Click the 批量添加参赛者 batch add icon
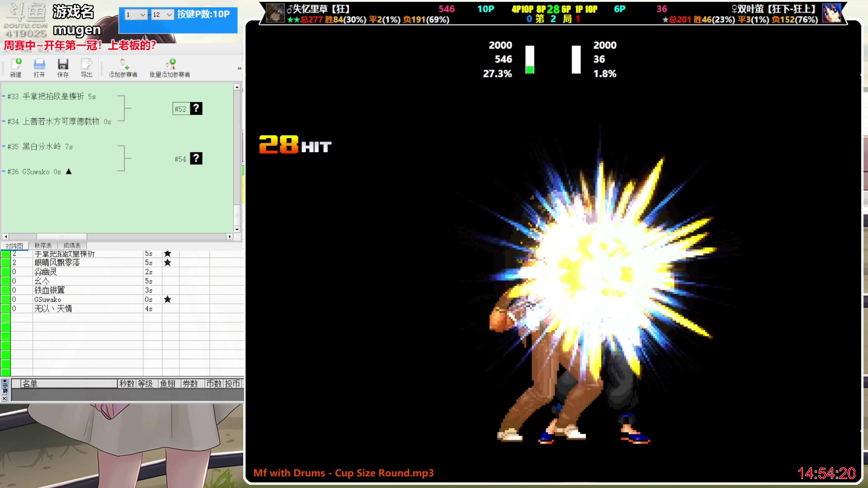This screenshot has width=868, height=488. click(x=170, y=68)
